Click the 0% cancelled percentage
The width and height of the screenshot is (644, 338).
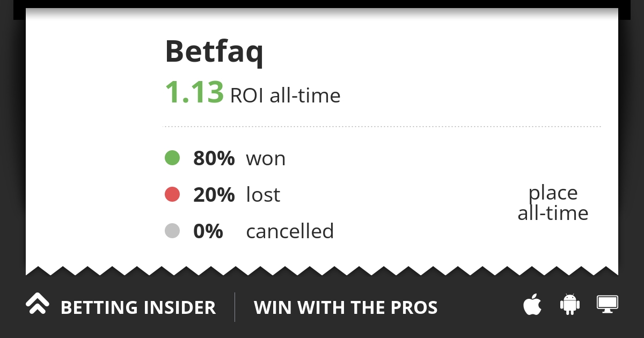208,231
